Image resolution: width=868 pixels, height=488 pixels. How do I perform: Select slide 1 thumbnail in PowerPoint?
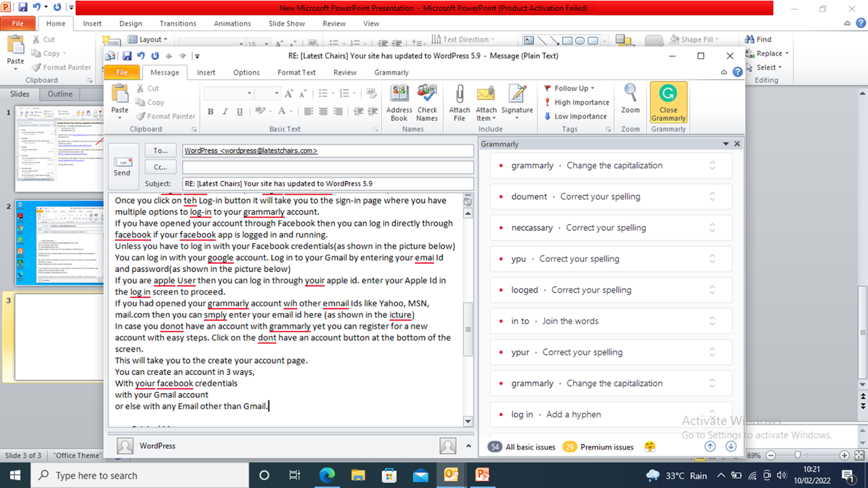(60, 148)
